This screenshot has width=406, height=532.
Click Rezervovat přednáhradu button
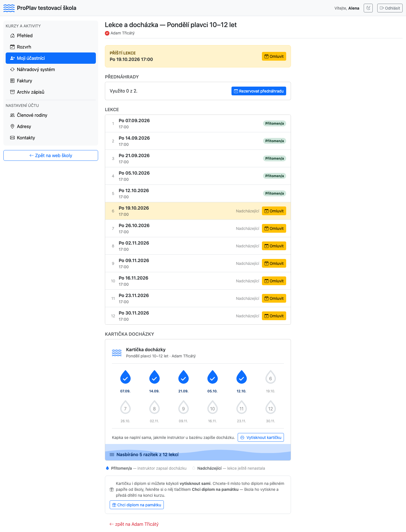click(259, 91)
